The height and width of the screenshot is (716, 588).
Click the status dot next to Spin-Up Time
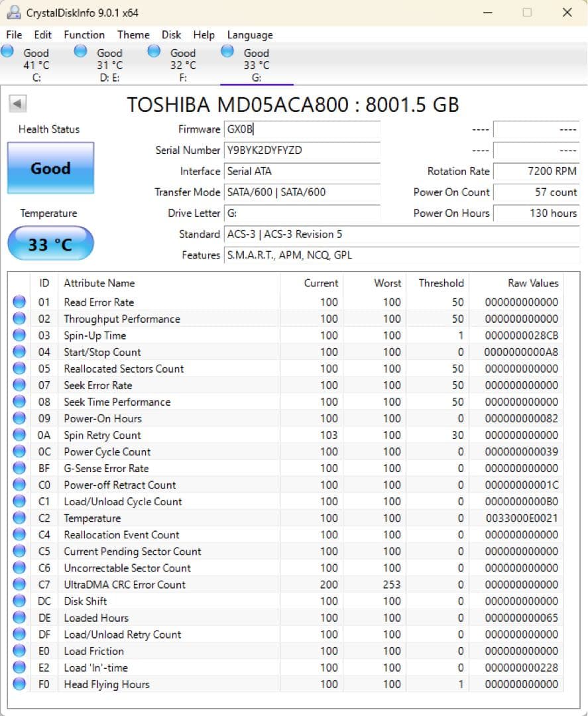tap(21, 335)
